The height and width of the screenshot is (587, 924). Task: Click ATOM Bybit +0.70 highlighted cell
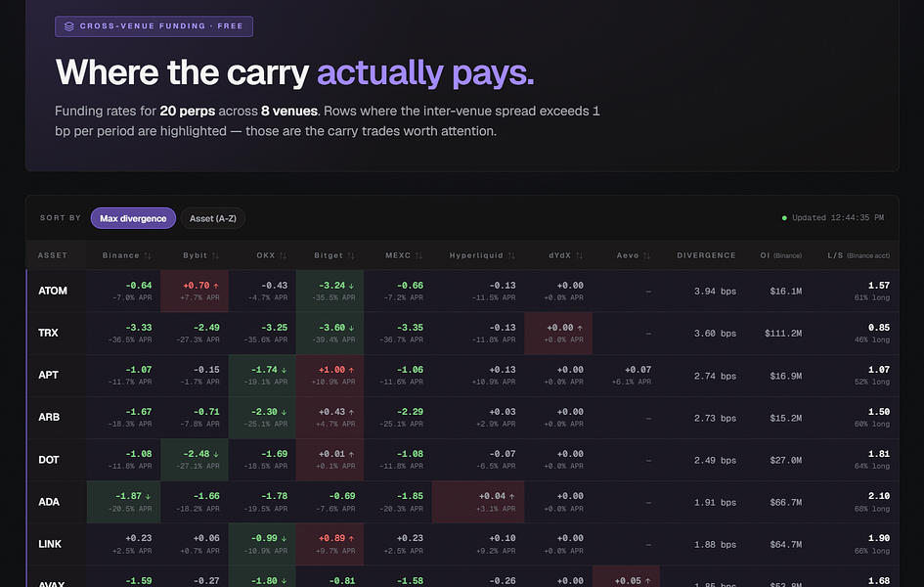click(195, 292)
